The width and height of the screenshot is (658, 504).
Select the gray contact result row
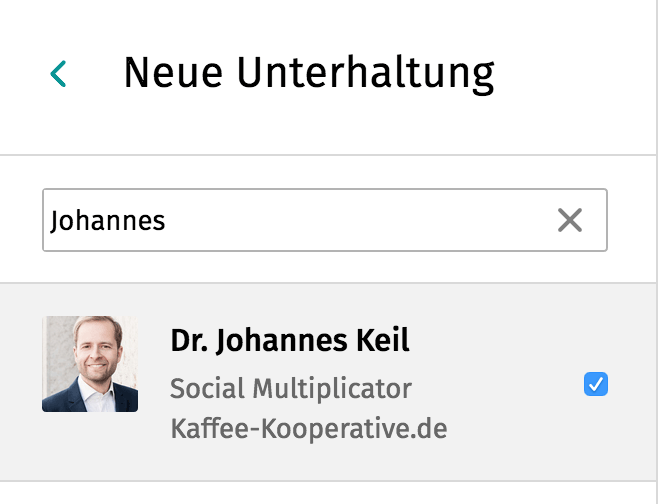pos(327,382)
